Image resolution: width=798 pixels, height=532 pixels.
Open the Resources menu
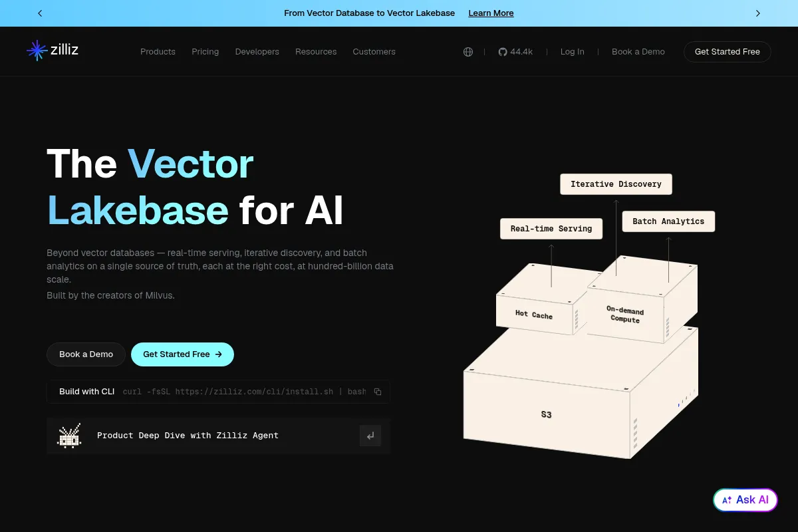[316, 52]
